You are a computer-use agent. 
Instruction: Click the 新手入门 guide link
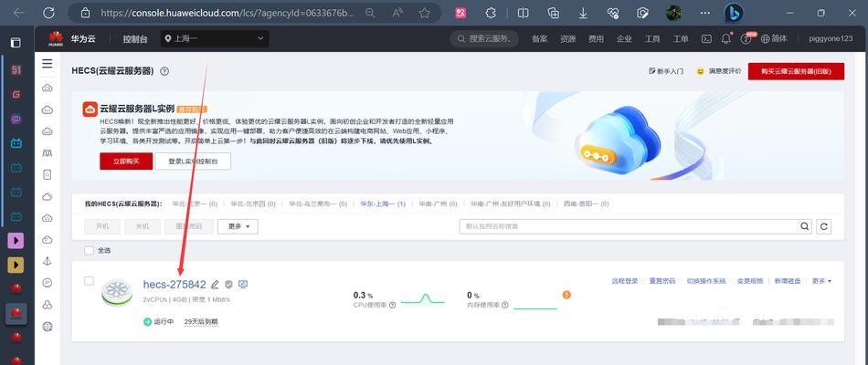click(x=666, y=71)
